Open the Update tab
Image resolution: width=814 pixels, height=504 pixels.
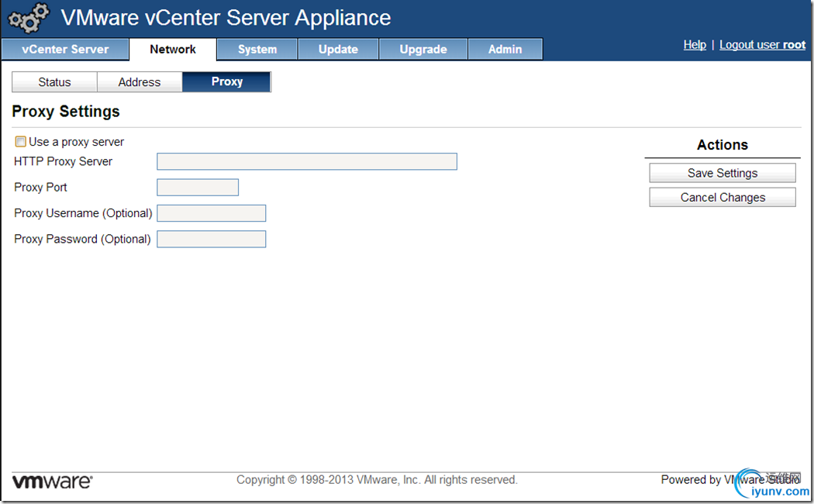[x=339, y=50]
